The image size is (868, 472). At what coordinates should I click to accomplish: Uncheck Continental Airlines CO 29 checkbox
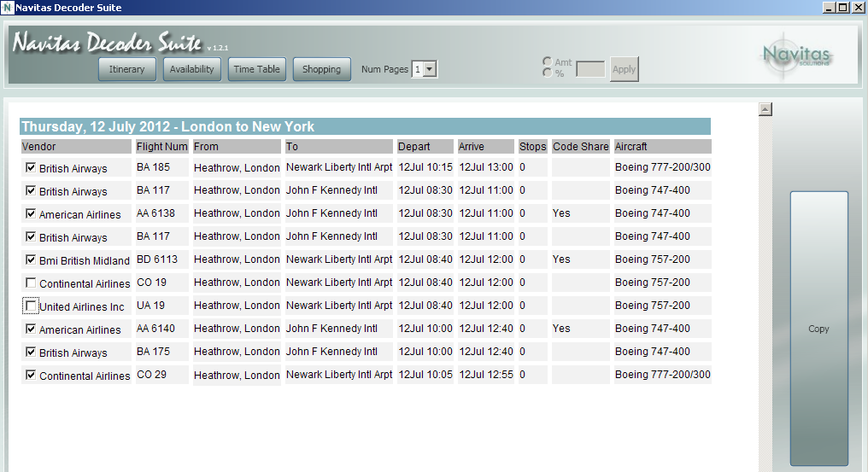[31, 375]
